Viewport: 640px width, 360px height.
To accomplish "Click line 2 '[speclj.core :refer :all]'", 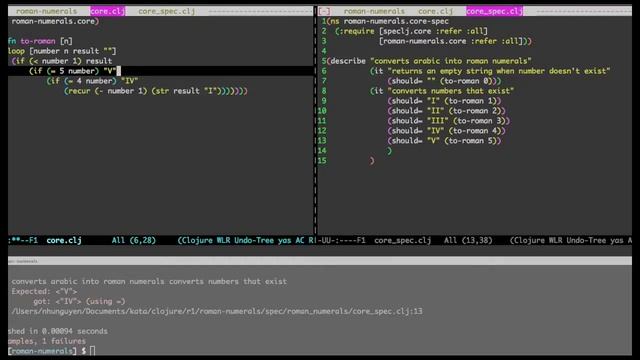I will [433, 31].
